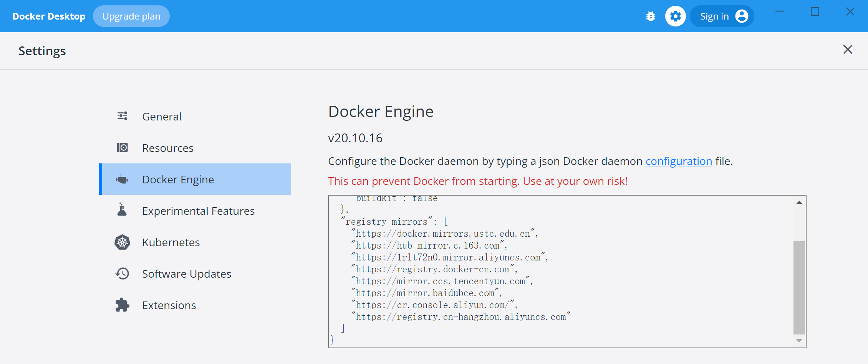Click the user avatar icon beside Sign in

pos(742,16)
